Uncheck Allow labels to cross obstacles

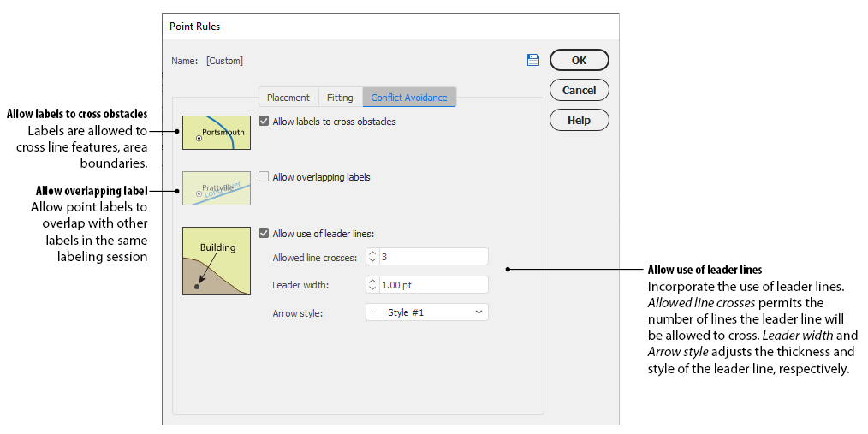pyautogui.click(x=264, y=122)
